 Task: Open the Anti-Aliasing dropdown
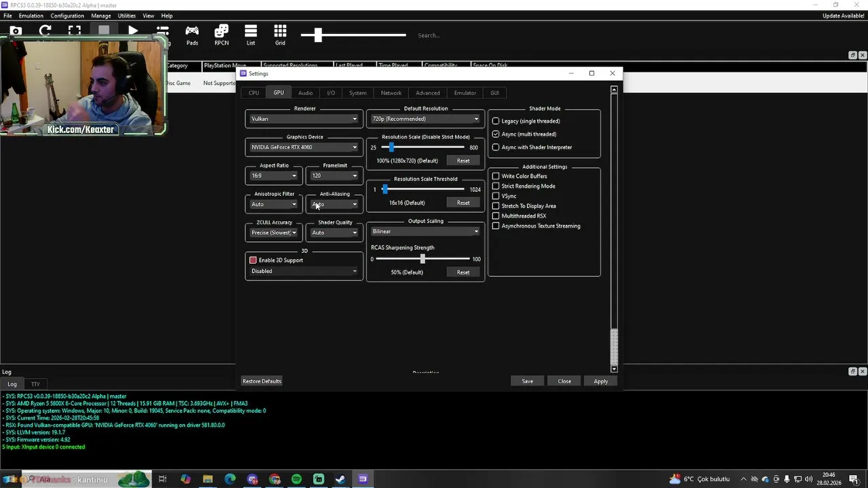click(334, 204)
